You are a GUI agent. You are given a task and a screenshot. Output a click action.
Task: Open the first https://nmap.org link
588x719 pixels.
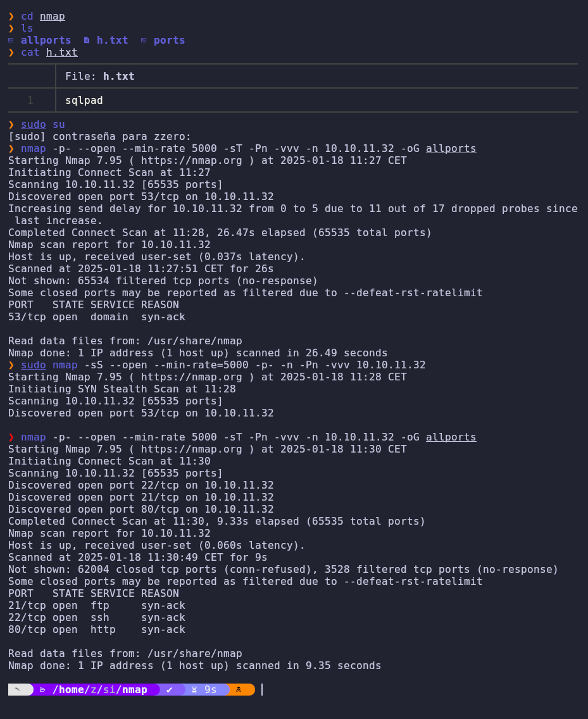point(191,161)
